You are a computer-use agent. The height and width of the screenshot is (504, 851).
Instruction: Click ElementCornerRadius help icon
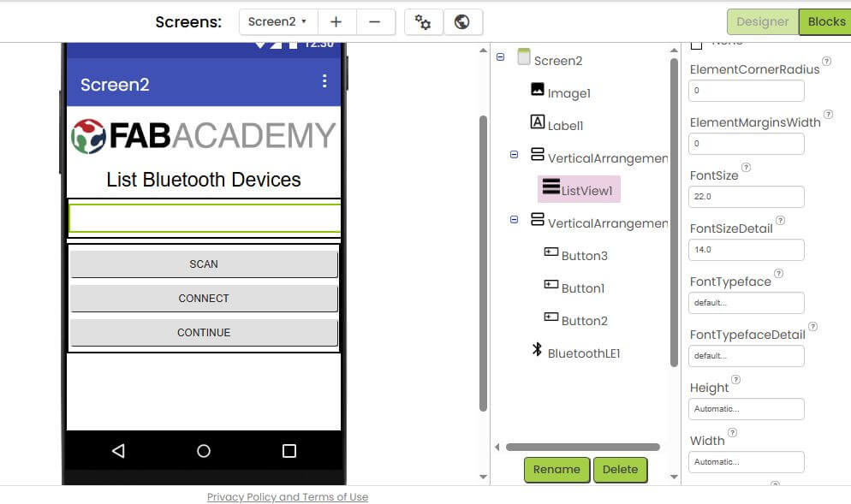click(x=826, y=62)
